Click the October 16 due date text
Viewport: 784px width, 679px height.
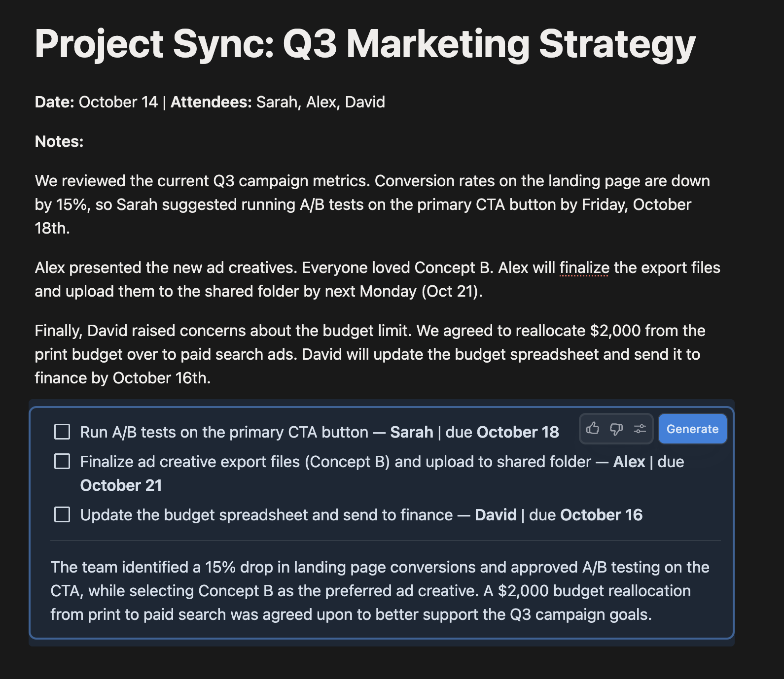(602, 515)
